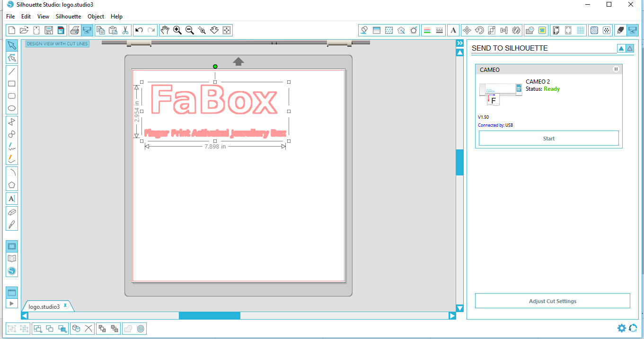Click Adjust Cut Settings button
Viewport: 644px width, 339px height.
pos(553,301)
